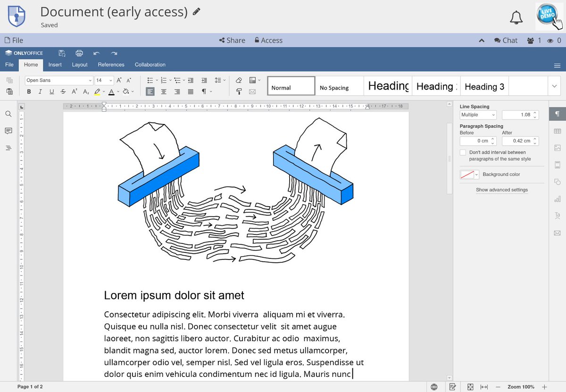Toggle Nonprinting characters paragraph mark
566x392 pixels.
coord(204,92)
